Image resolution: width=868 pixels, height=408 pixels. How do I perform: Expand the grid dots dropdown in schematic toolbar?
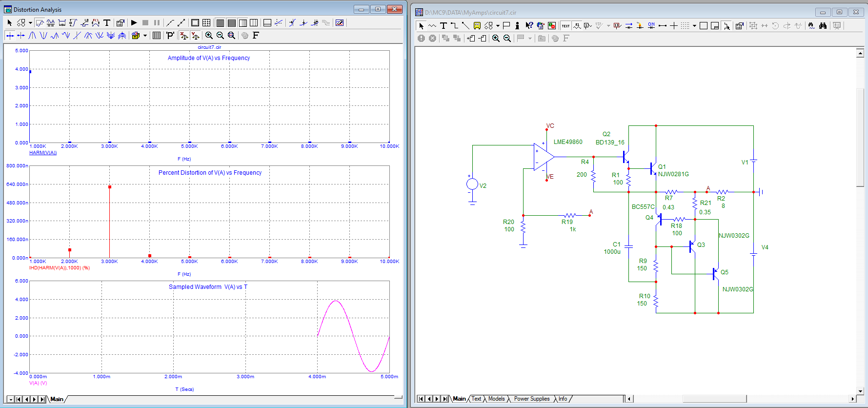click(x=694, y=26)
